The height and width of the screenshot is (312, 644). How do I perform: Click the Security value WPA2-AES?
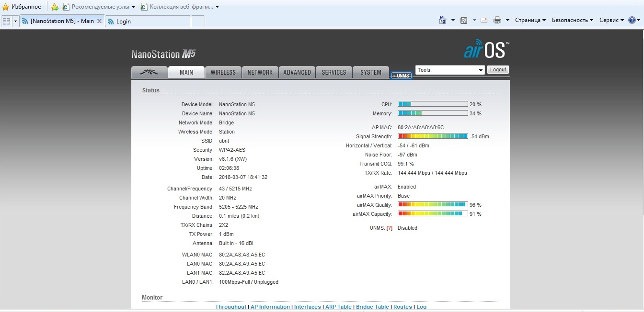tap(232, 150)
